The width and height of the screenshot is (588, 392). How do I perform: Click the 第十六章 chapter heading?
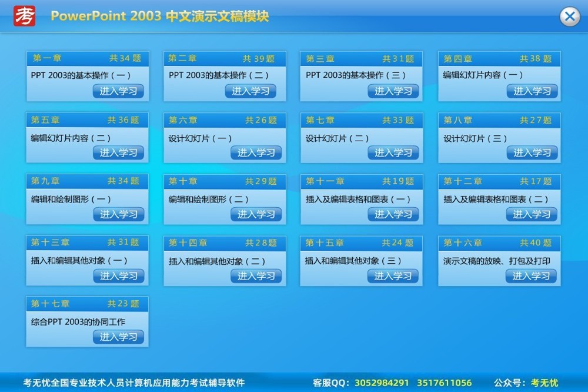pyautogui.click(x=463, y=243)
